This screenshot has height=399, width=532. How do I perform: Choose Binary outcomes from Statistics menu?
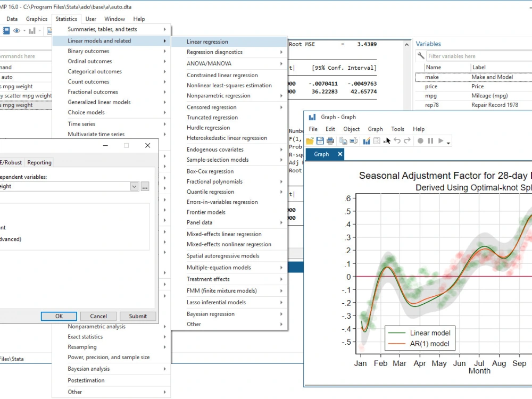coord(111,51)
